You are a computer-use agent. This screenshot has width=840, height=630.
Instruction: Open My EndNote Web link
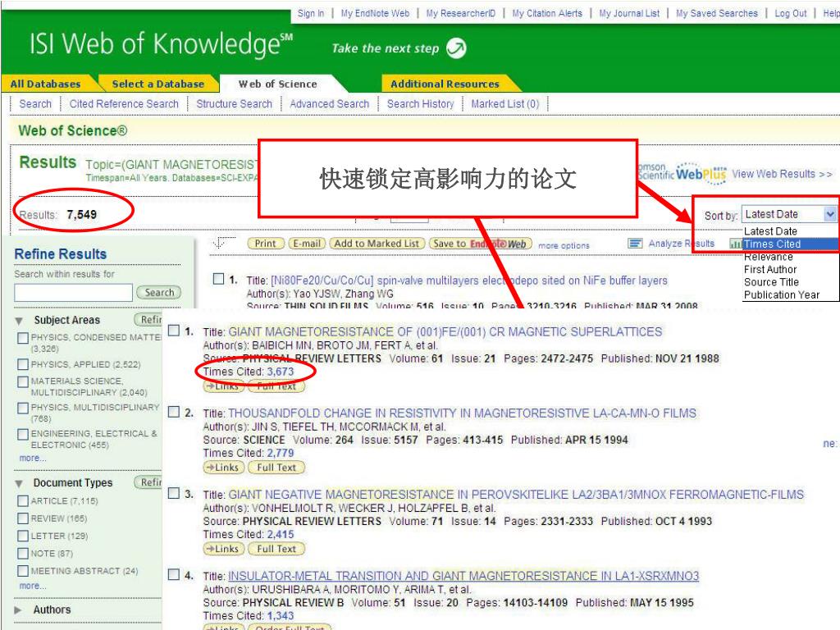375,13
